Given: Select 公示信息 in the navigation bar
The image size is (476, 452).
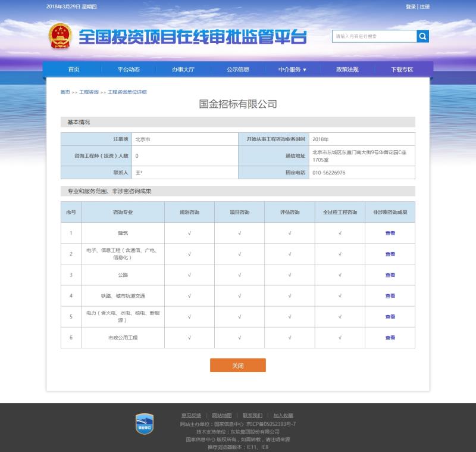Looking at the screenshot, I should [238, 70].
